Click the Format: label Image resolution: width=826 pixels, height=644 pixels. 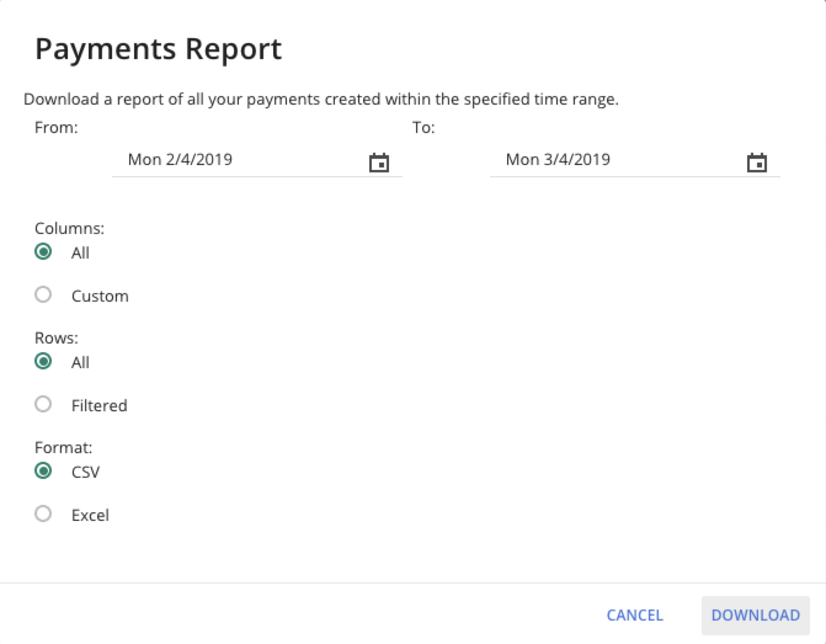click(x=63, y=448)
